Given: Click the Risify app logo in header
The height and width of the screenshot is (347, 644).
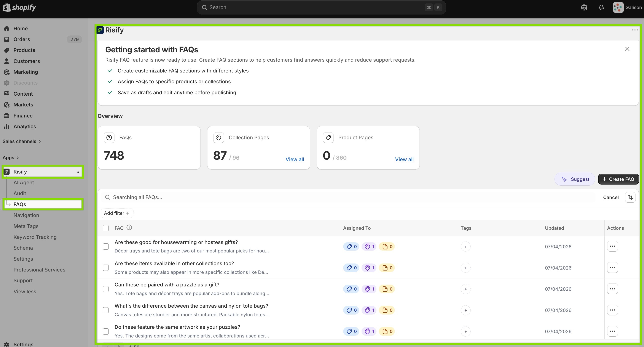Looking at the screenshot, I should pos(100,30).
